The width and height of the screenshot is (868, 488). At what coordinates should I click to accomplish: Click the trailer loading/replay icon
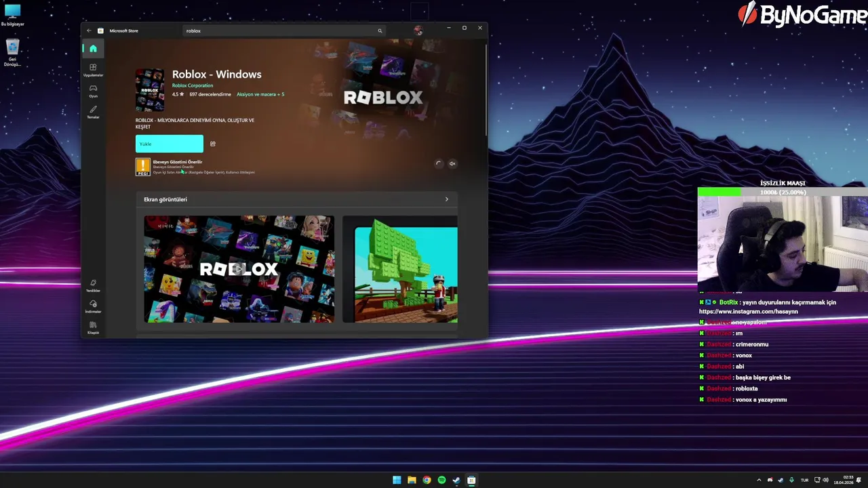pyautogui.click(x=438, y=163)
